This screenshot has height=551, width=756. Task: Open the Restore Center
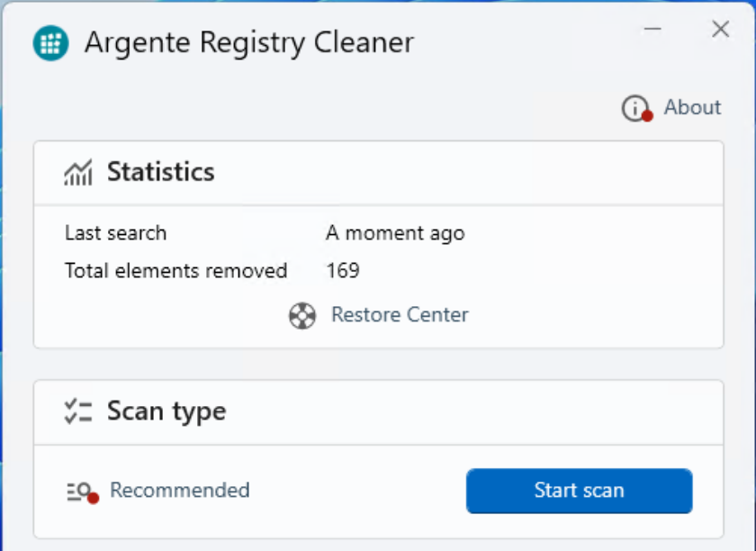click(x=400, y=315)
